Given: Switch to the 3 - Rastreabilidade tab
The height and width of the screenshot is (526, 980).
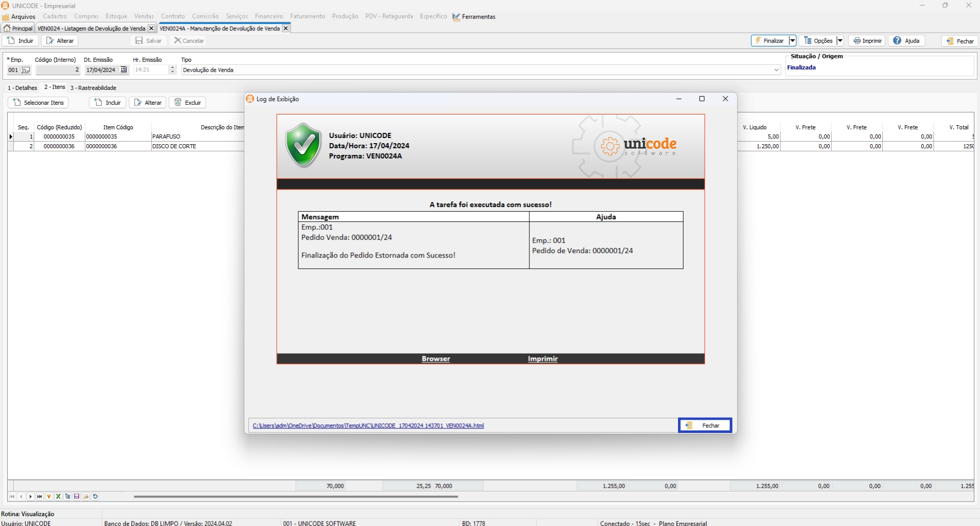Looking at the screenshot, I should (94, 88).
